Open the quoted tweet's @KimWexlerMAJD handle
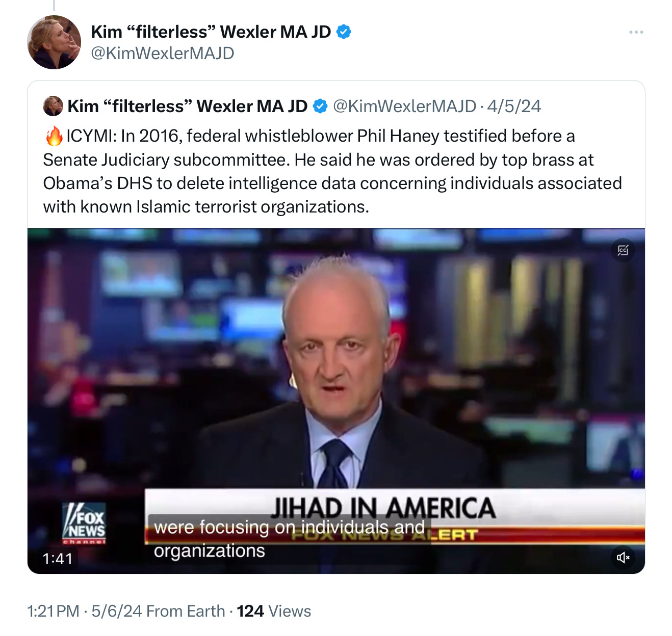The height and width of the screenshot is (636, 672). coord(404,106)
